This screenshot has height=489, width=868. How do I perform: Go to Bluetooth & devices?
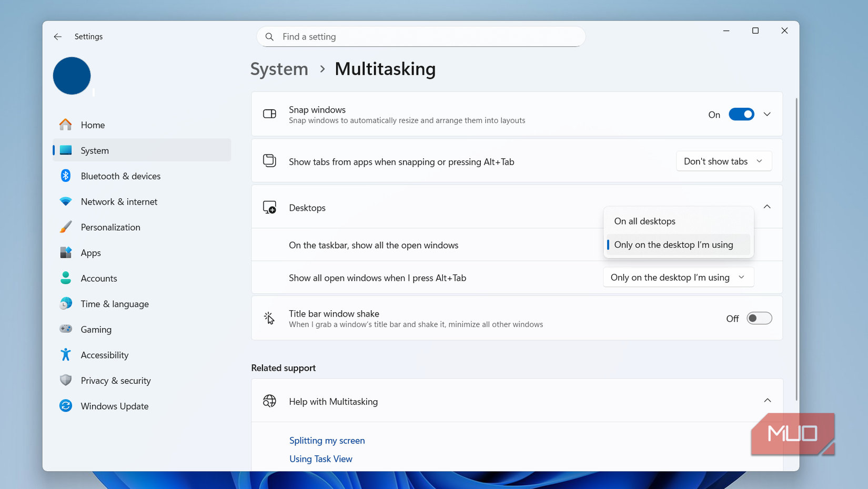pos(142,176)
